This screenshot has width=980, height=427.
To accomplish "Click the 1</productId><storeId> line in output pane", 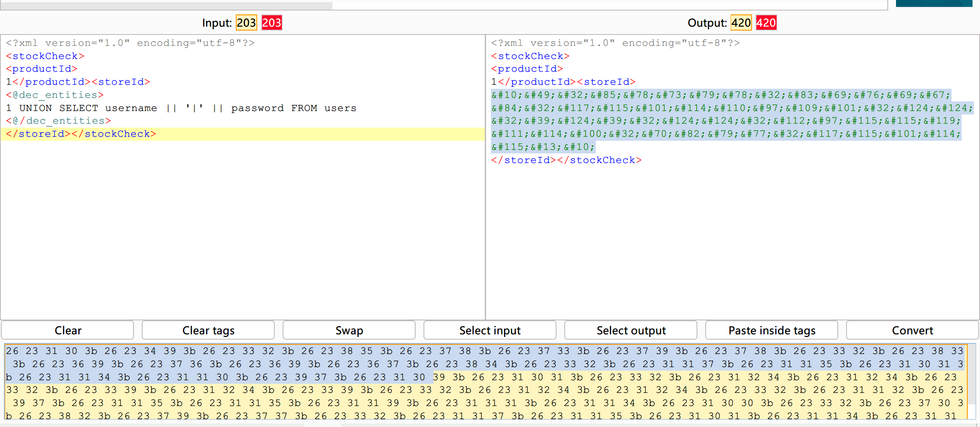I will (563, 82).
